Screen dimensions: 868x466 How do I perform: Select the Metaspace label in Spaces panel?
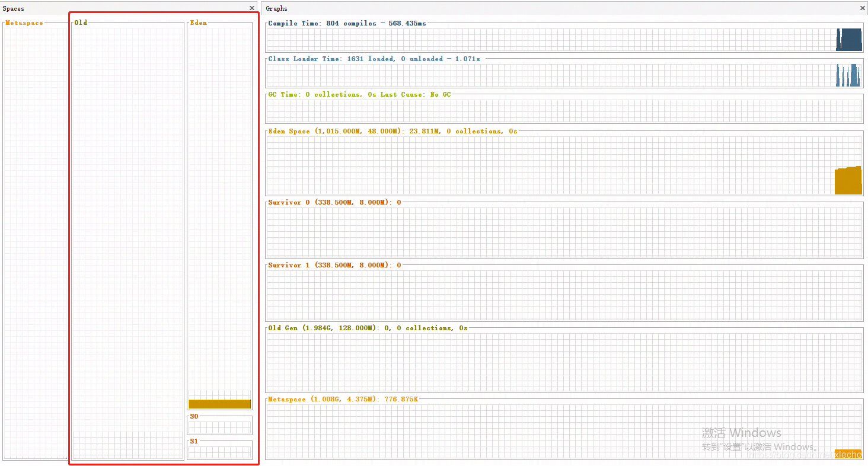[x=24, y=23]
